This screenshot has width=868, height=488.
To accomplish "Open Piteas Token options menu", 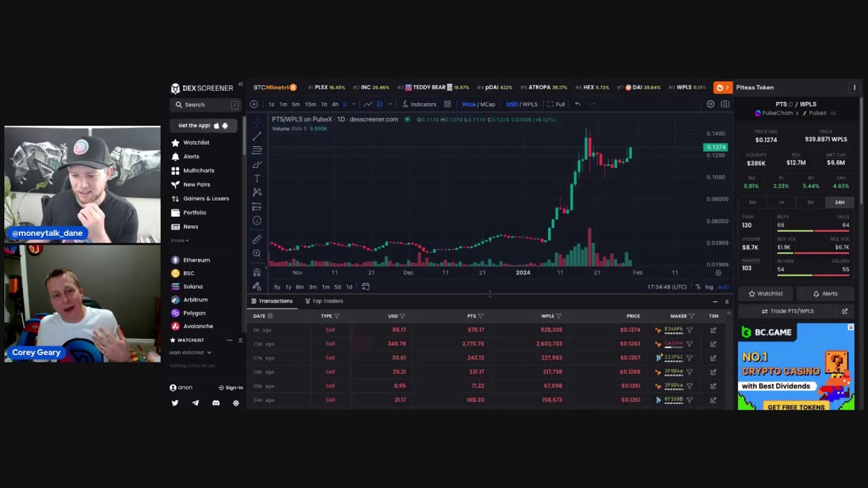I will (x=854, y=87).
